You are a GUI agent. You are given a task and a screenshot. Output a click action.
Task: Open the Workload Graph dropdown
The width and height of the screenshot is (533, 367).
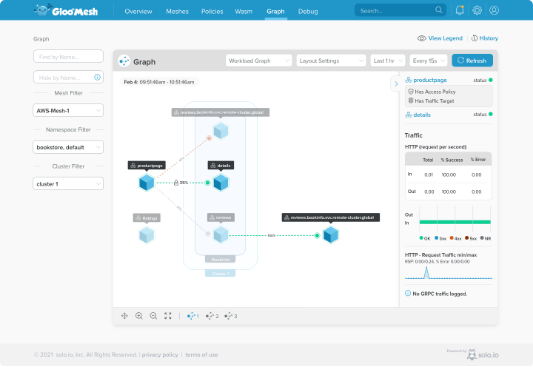pos(259,61)
